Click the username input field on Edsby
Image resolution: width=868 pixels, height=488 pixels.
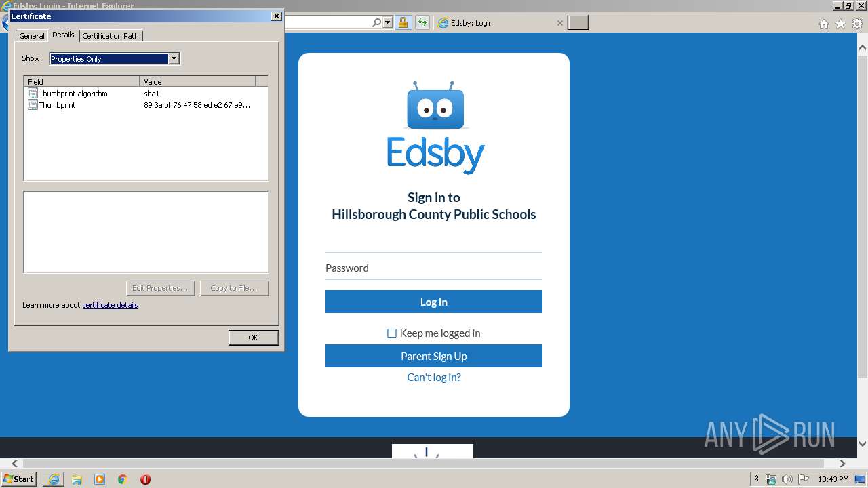tap(434, 241)
